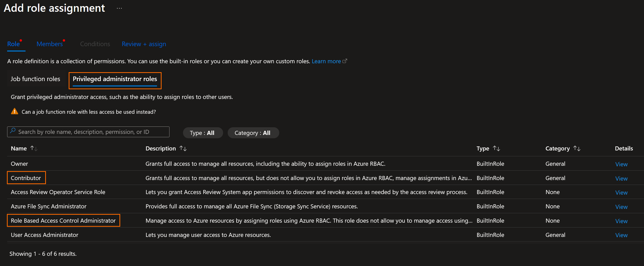The image size is (644, 266).
Task: Click the Type column sort arrows
Action: (496, 148)
